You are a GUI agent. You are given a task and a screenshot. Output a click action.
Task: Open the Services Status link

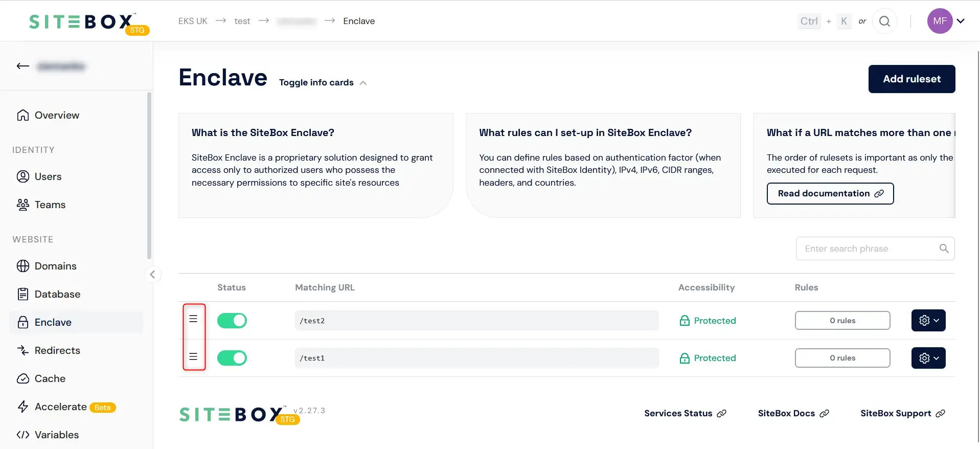[x=685, y=413]
